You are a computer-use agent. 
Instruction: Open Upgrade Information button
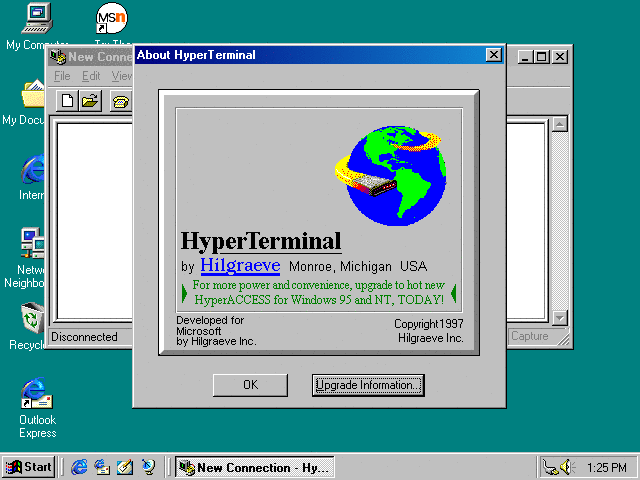368,385
